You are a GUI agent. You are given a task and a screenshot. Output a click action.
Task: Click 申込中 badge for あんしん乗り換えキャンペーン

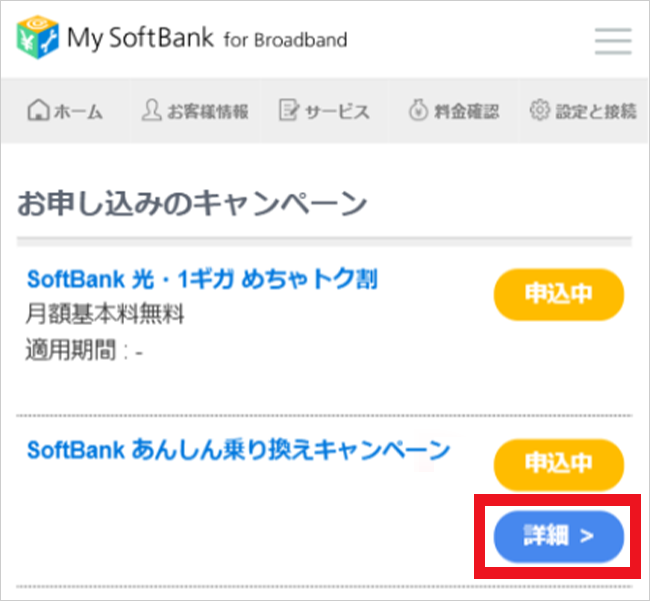pos(558,464)
